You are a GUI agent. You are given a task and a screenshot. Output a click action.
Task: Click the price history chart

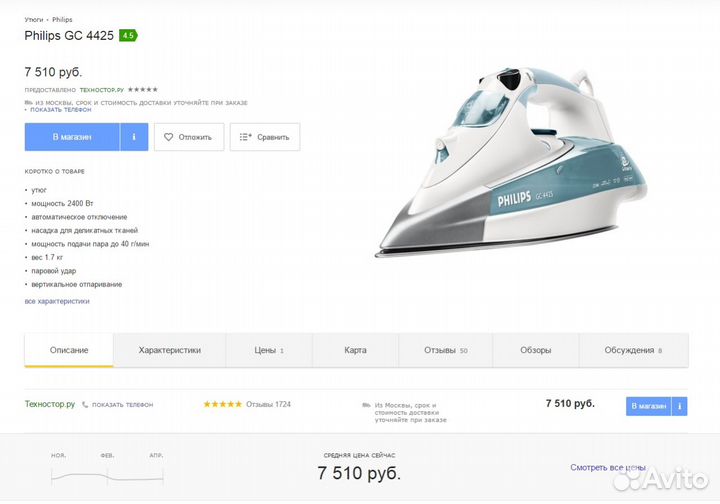(107, 470)
